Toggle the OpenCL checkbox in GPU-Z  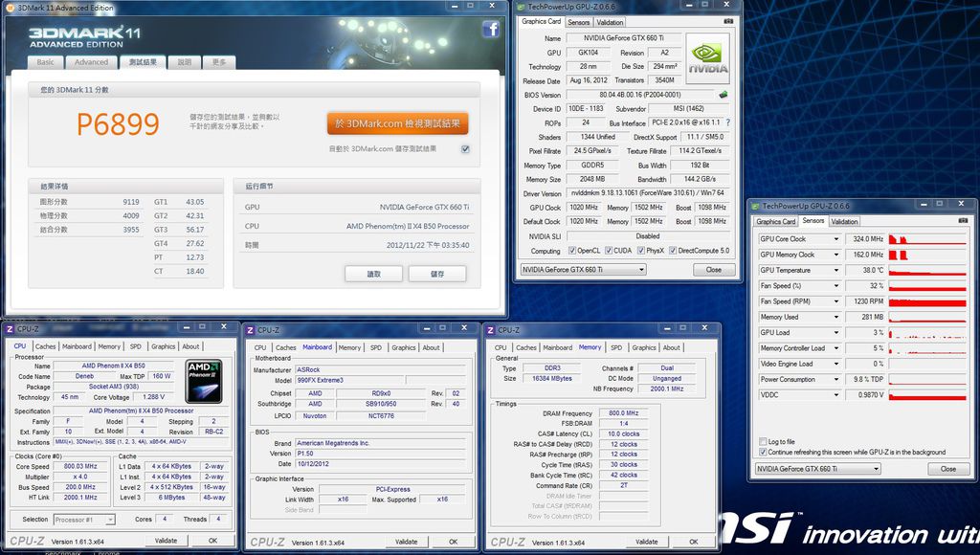tap(572, 251)
